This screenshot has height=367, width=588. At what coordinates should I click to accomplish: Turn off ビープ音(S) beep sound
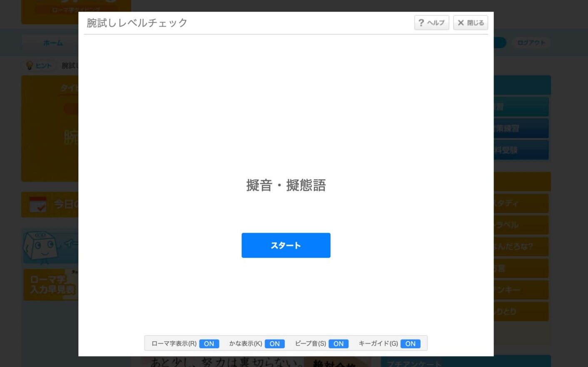point(338,344)
